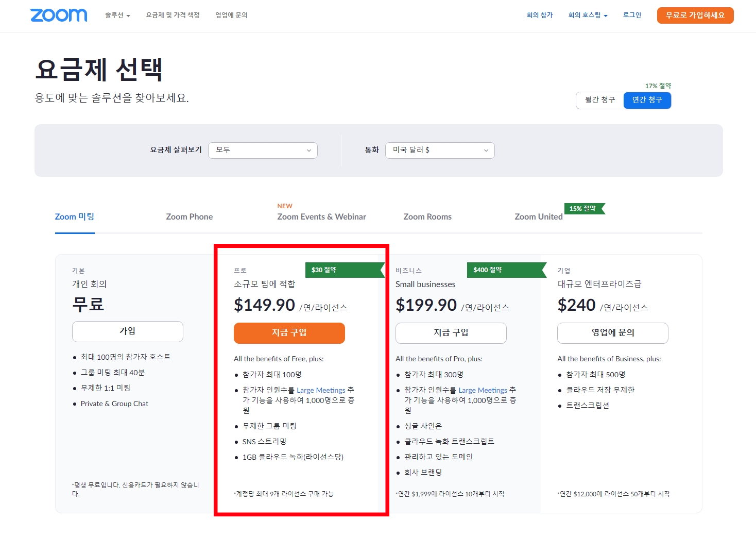Click 클라우드 녹화 트랜스크립트 feature
The width and height of the screenshot is (756, 536).
[450, 442]
